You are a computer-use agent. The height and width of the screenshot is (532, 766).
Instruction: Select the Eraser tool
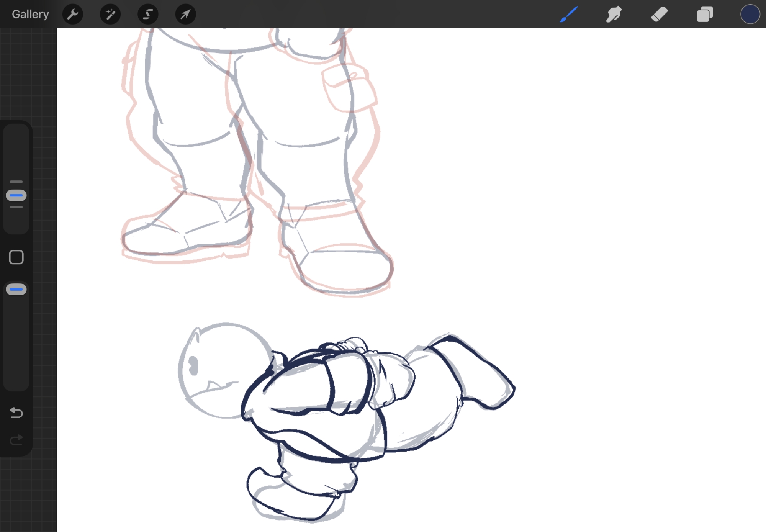659,14
